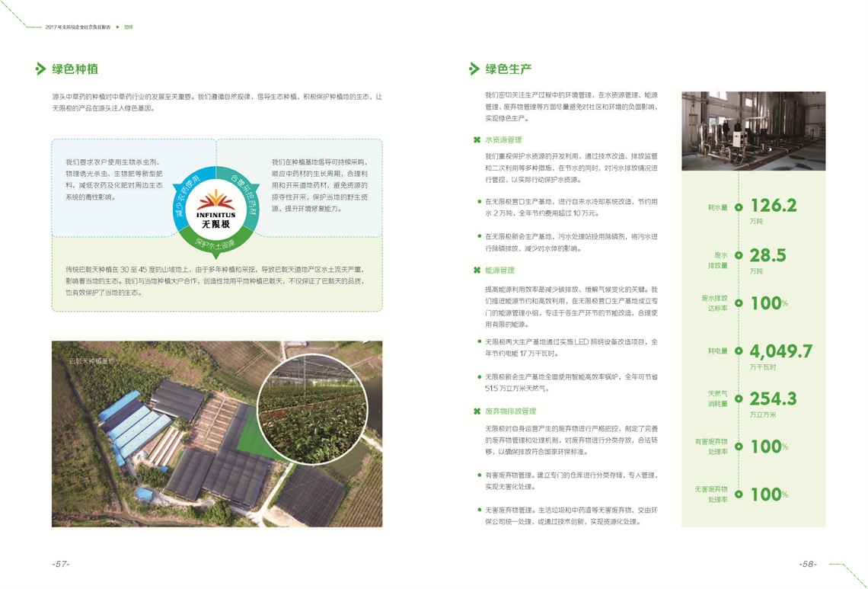Click the ring marker next to 耗电量
Screen dimensions: 868x589
point(739,351)
